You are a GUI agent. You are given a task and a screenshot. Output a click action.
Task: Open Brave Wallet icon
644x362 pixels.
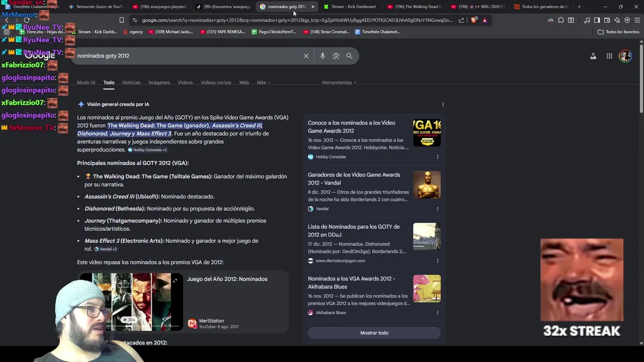607,20
